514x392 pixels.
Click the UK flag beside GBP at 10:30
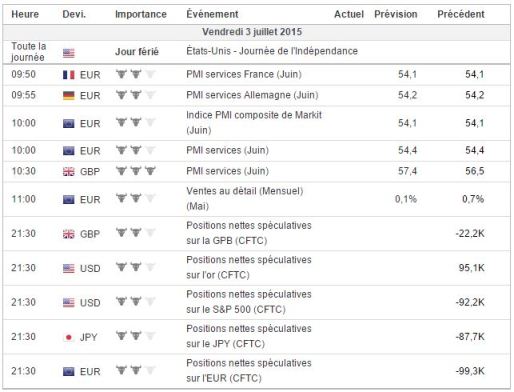coord(69,172)
